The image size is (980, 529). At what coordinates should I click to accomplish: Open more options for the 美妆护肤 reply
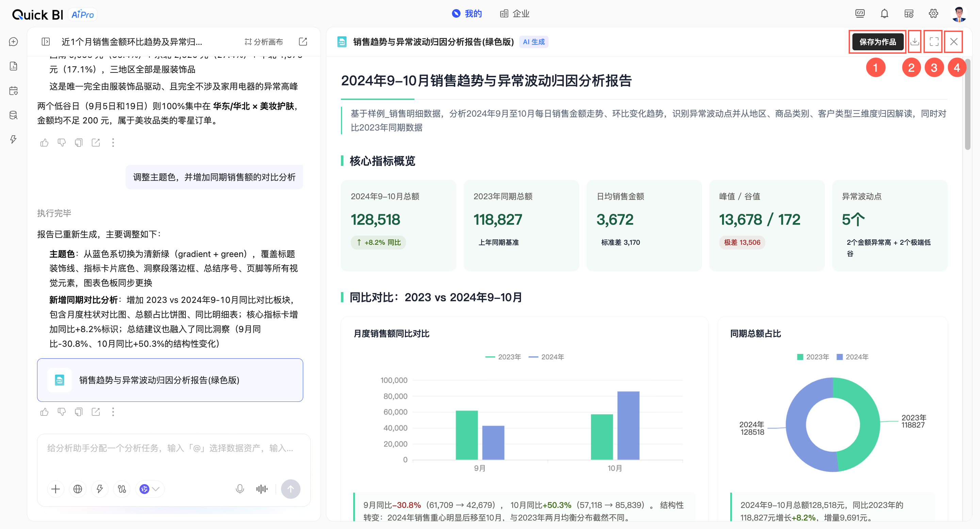click(113, 142)
